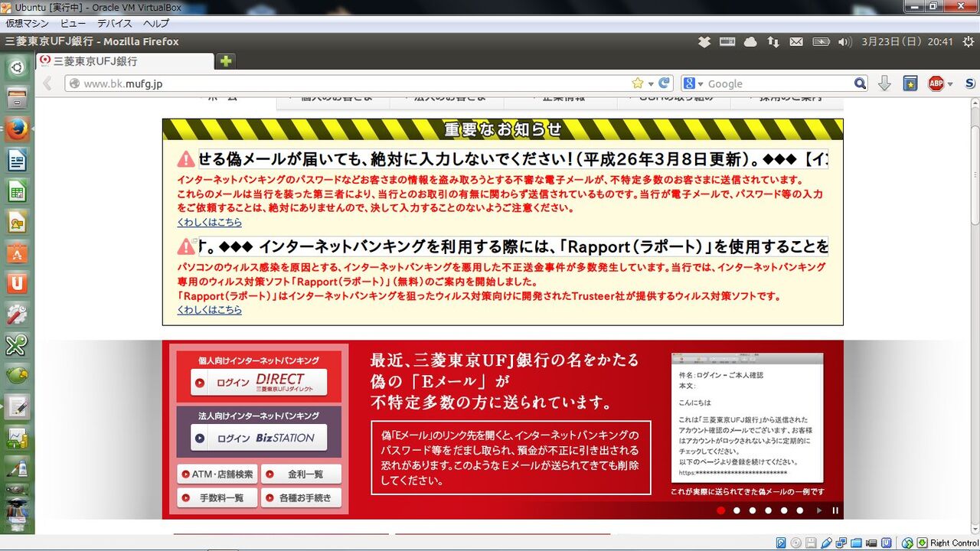This screenshot has height=551, width=980.
Task: Select the first red carousel dot
Action: tap(720, 510)
